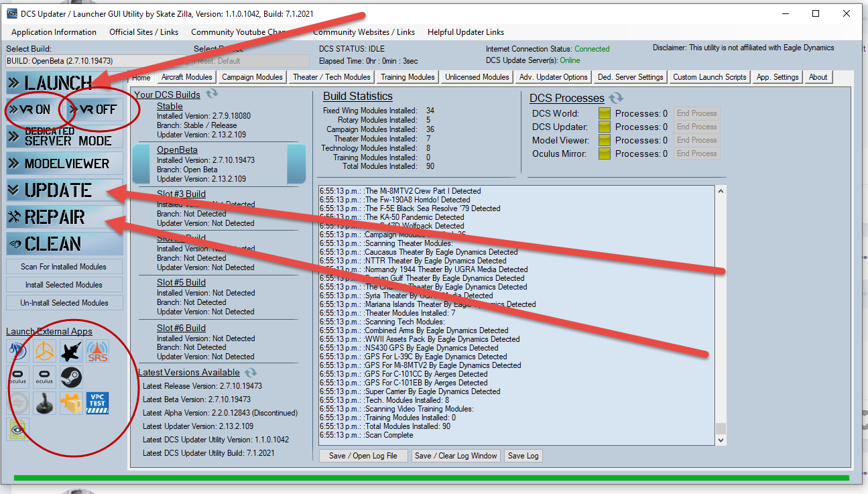Open Helpful Updater Links menu
Image resolution: width=868 pixels, height=494 pixels.
(x=466, y=32)
